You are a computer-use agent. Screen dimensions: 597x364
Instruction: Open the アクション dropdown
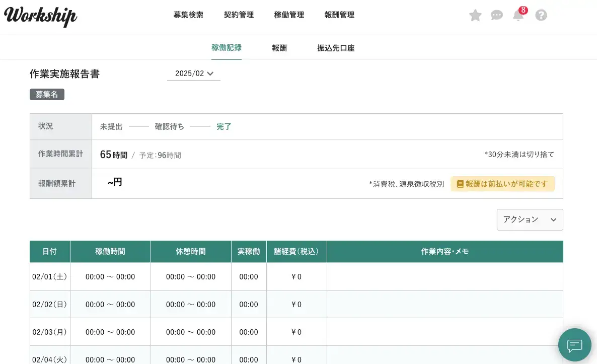[x=530, y=220]
